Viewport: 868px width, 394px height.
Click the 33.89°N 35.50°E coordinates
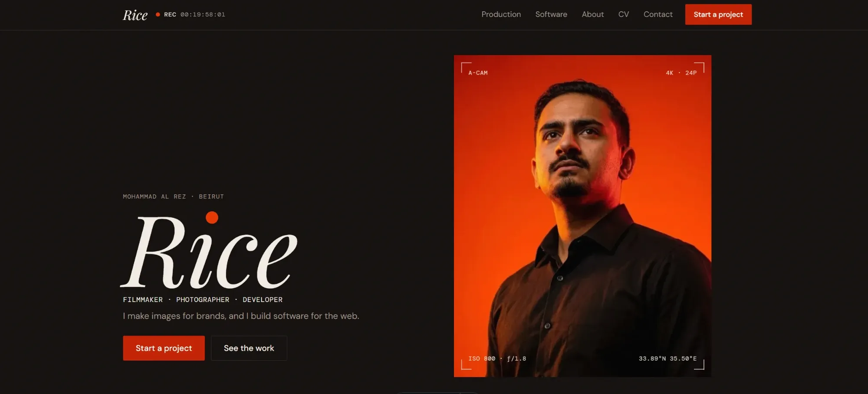coord(667,358)
